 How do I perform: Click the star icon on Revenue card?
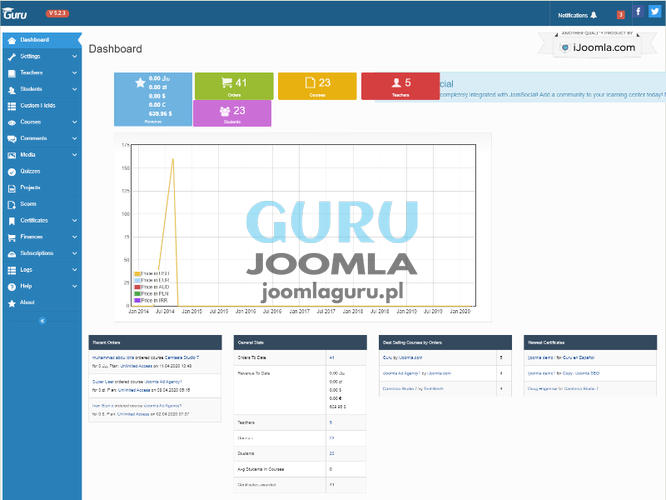point(140,82)
